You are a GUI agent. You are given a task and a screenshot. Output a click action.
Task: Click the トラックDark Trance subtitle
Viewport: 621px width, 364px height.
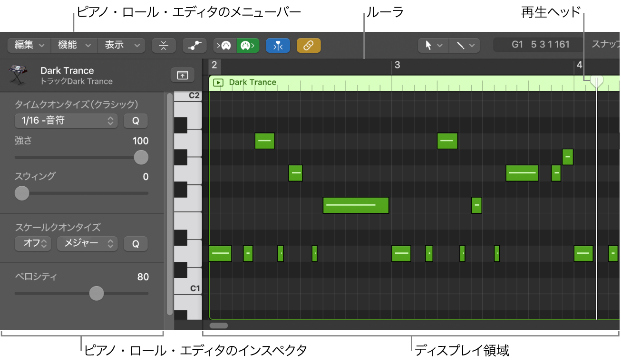(77, 81)
